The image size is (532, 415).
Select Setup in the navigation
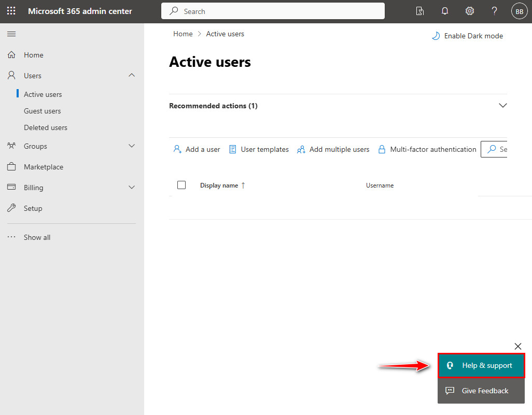pyautogui.click(x=33, y=208)
